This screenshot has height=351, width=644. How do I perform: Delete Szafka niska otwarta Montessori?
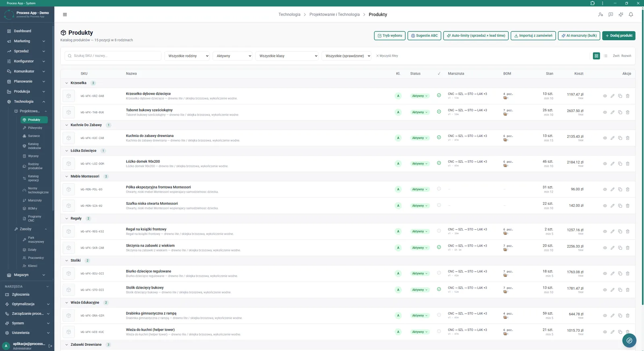[x=627, y=206]
